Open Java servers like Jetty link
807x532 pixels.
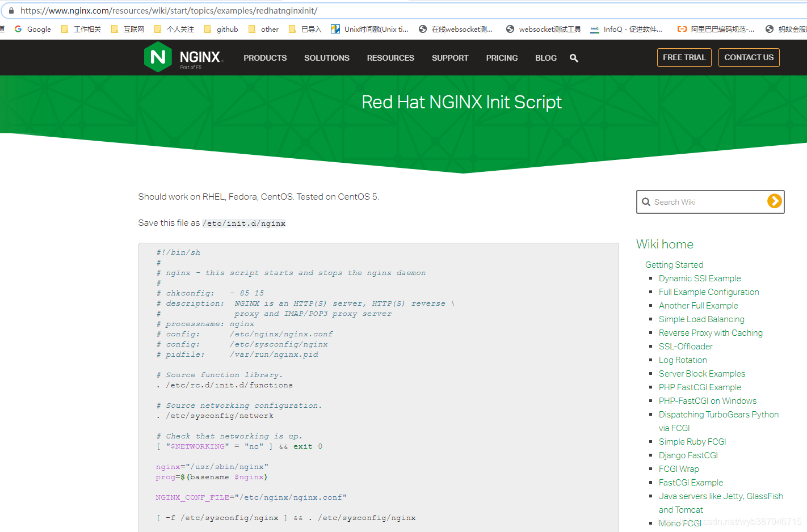pos(721,503)
